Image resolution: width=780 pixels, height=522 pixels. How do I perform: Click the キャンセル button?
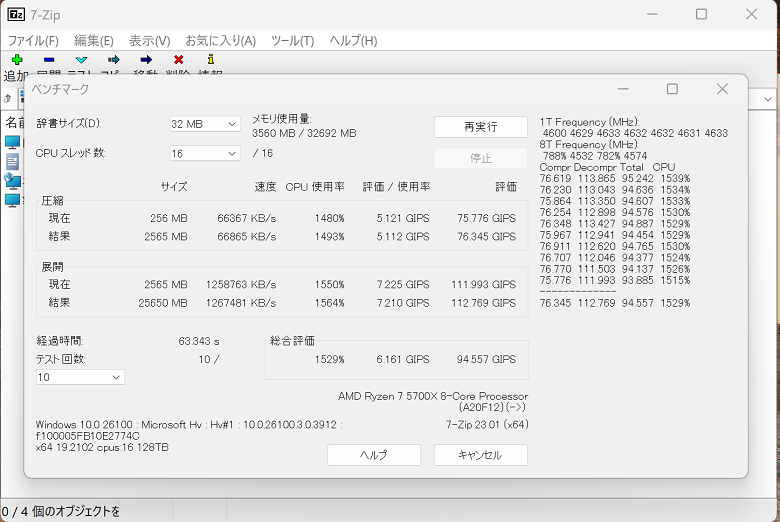point(481,455)
